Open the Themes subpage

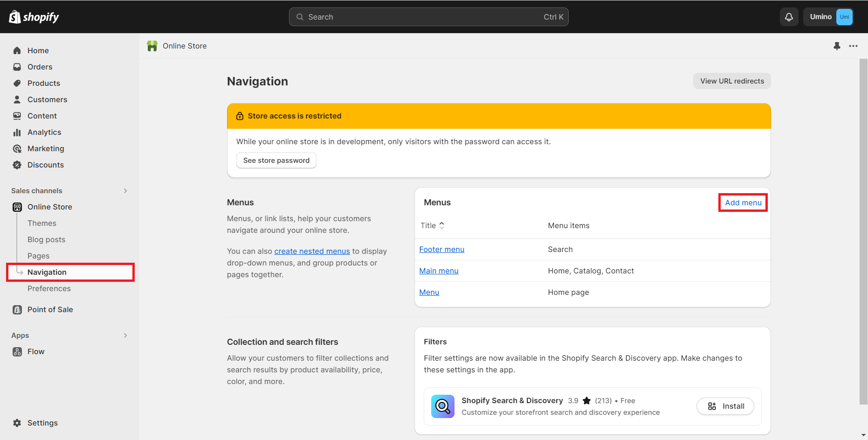pyautogui.click(x=41, y=223)
